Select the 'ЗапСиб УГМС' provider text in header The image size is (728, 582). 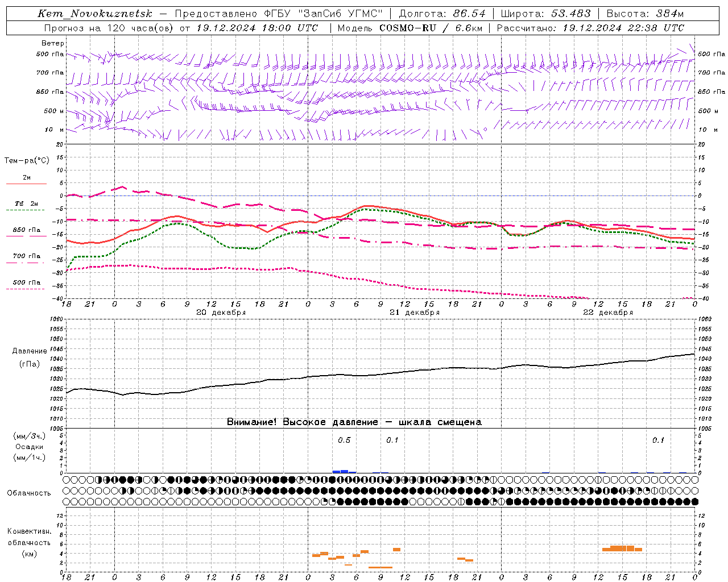coord(340,14)
